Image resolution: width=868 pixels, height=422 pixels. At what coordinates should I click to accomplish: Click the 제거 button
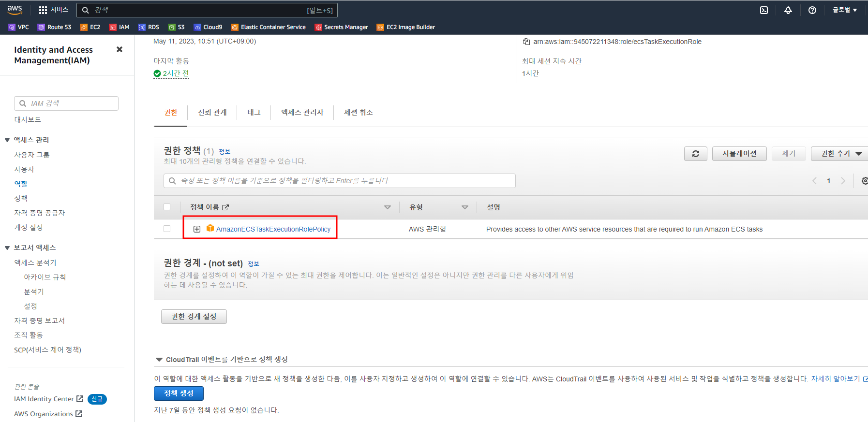pyautogui.click(x=789, y=154)
